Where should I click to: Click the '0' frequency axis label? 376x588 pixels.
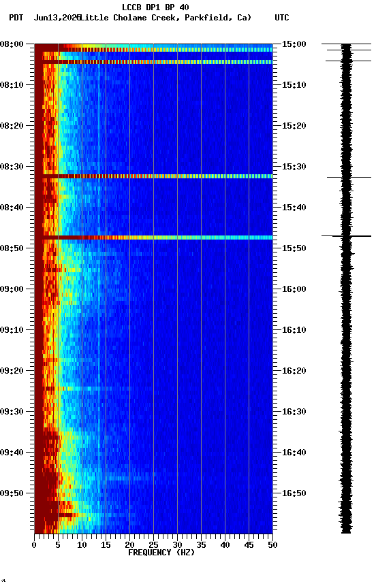click(x=34, y=545)
